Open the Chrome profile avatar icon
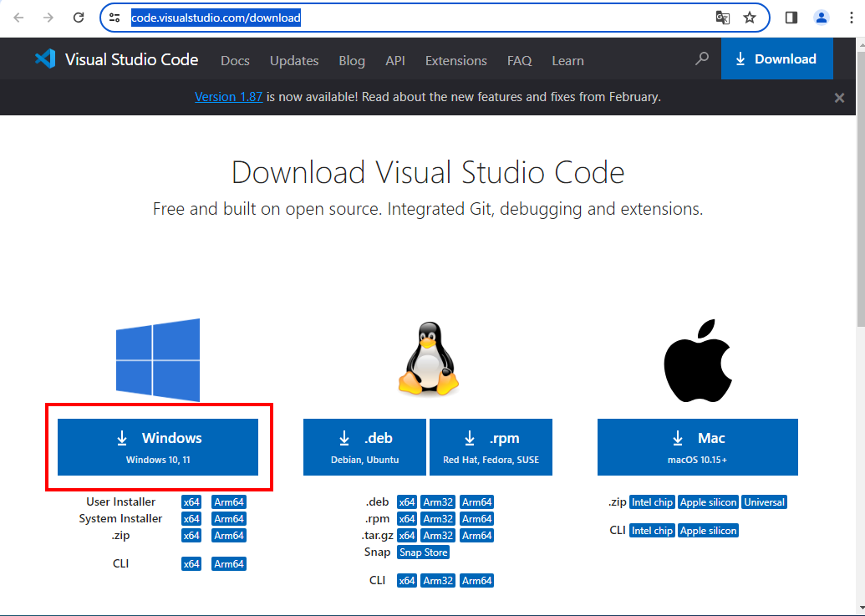 822,18
